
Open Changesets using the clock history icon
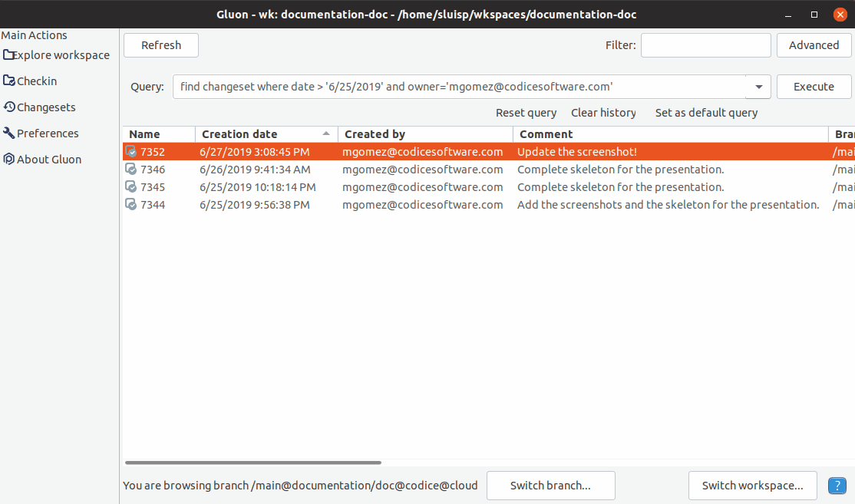click(x=8, y=107)
